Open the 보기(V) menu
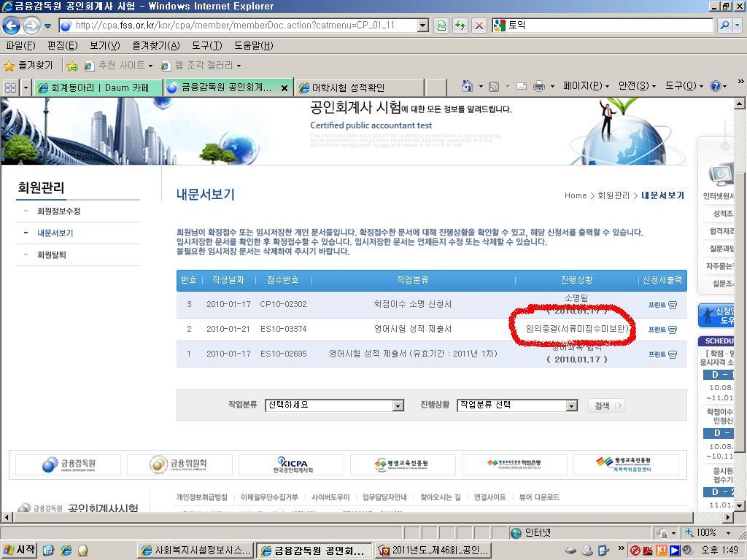 (105, 46)
